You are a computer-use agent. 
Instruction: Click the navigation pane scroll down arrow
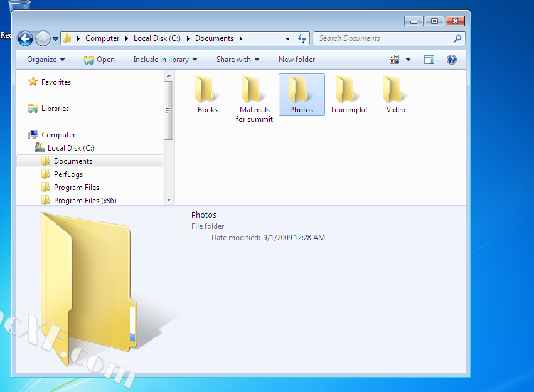point(169,200)
